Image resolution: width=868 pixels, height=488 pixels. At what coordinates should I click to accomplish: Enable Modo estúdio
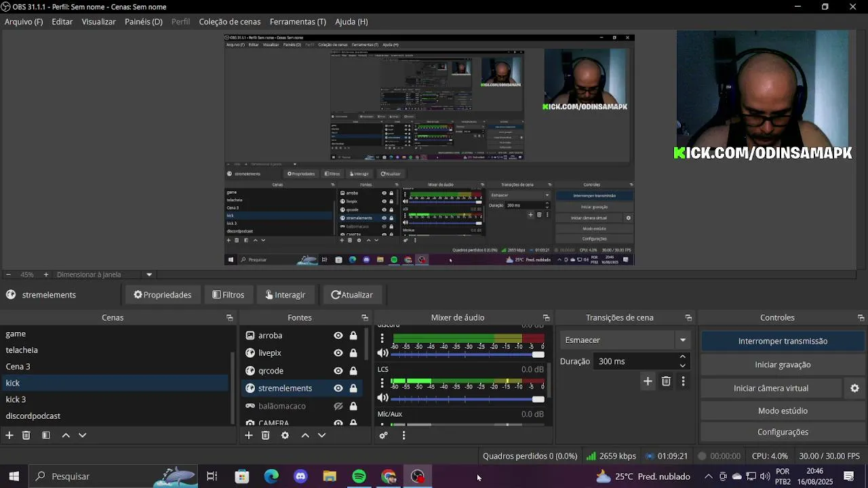[783, 411]
